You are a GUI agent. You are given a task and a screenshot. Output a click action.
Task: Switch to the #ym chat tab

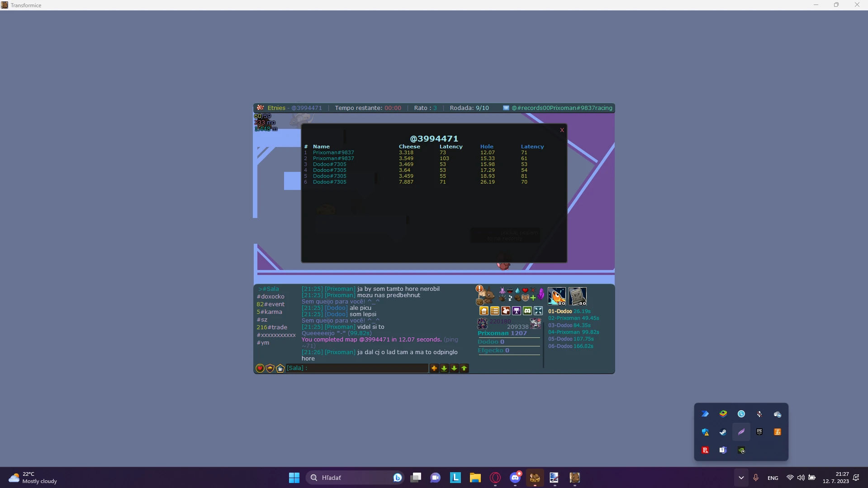pos(263,343)
